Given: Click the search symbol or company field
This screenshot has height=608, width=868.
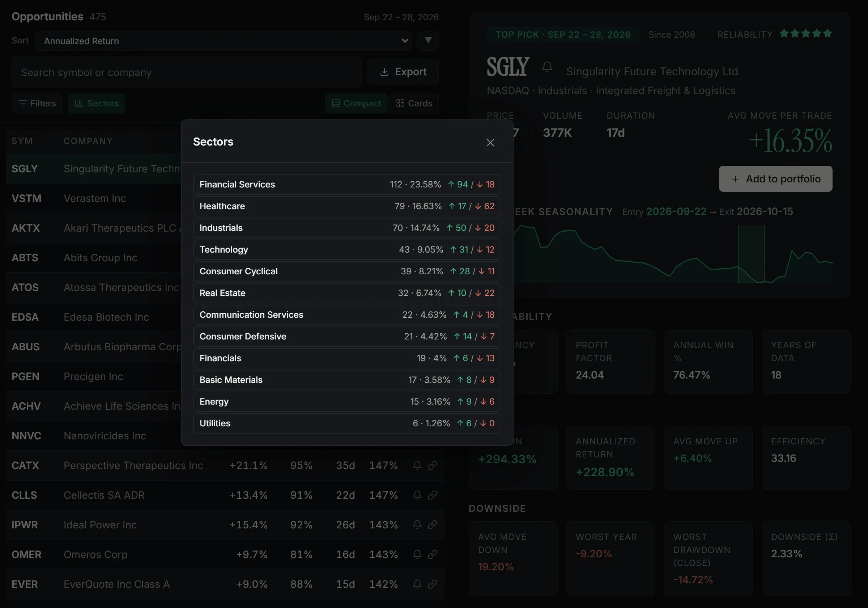Looking at the screenshot, I should [x=186, y=72].
